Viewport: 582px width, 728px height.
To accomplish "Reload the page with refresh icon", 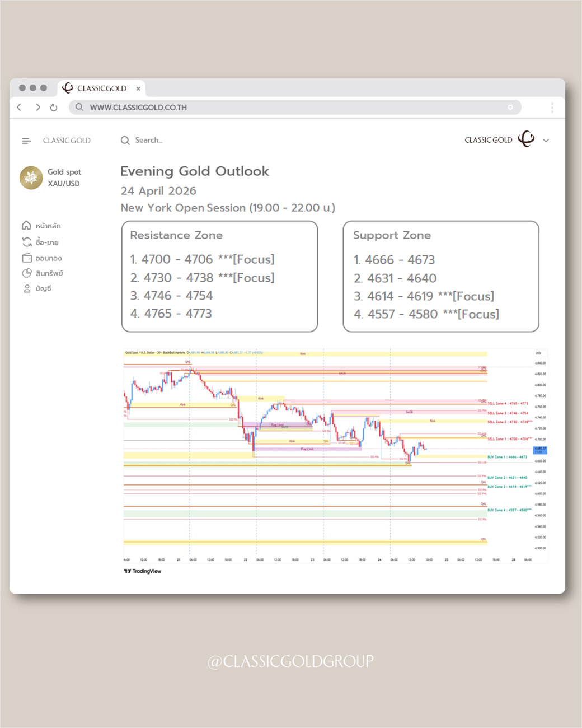I will pos(54,108).
